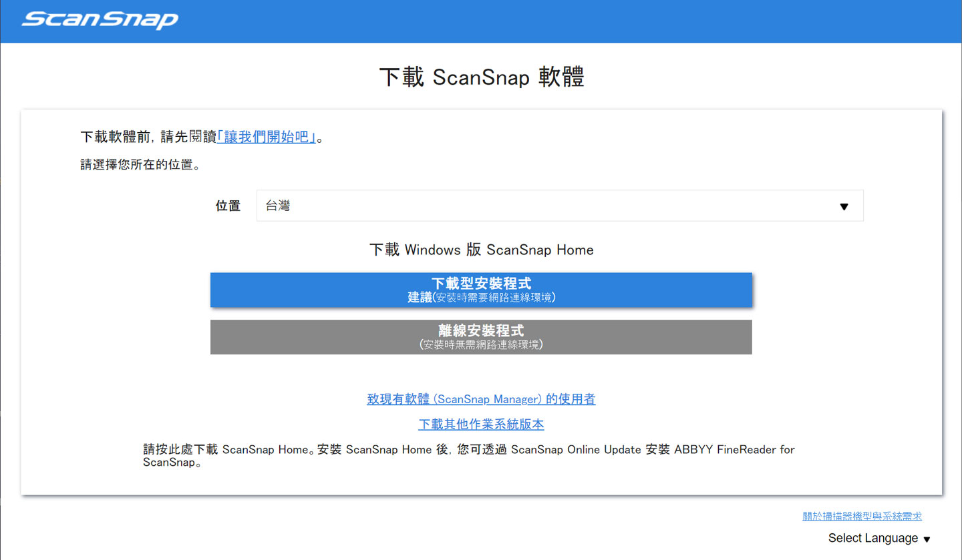Viewport: 962px width, 560px height.
Task: Open 下載其他作業系統版本 for other OS versions
Action: pyautogui.click(x=481, y=424)
